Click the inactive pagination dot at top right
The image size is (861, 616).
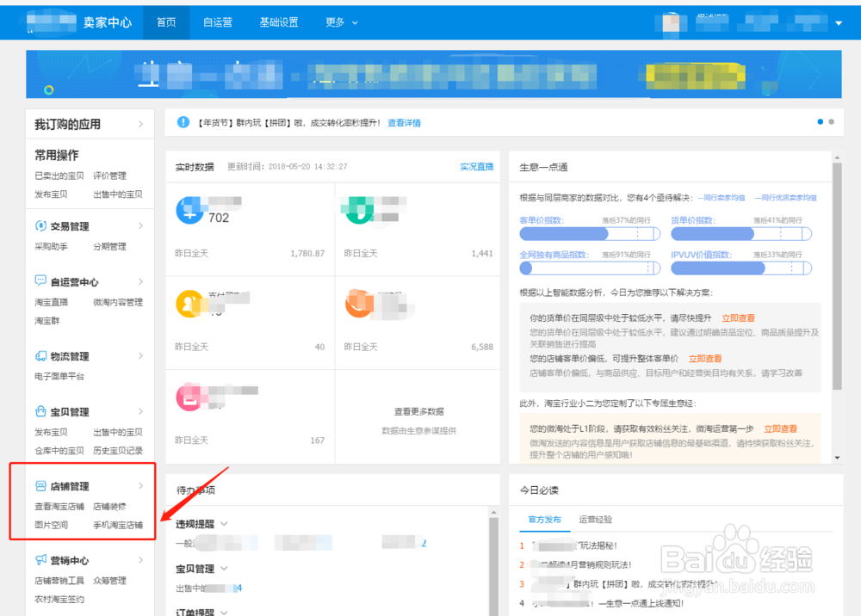[831, 122]
